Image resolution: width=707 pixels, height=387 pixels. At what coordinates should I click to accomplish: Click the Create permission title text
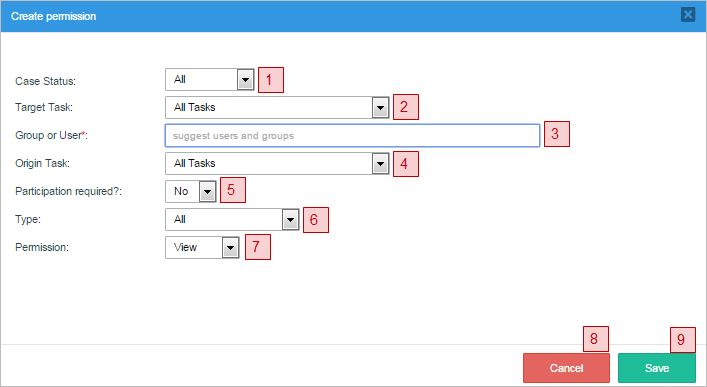tap(54, 16)
